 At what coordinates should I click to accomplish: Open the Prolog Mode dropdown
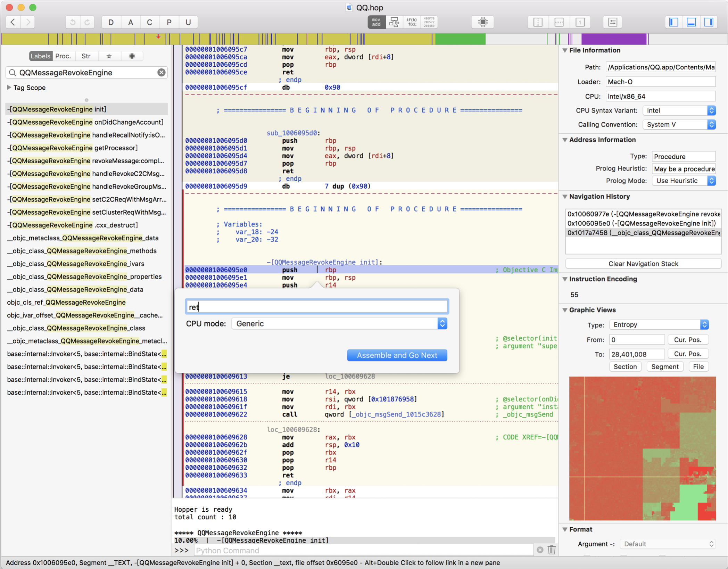coord(684,181)
